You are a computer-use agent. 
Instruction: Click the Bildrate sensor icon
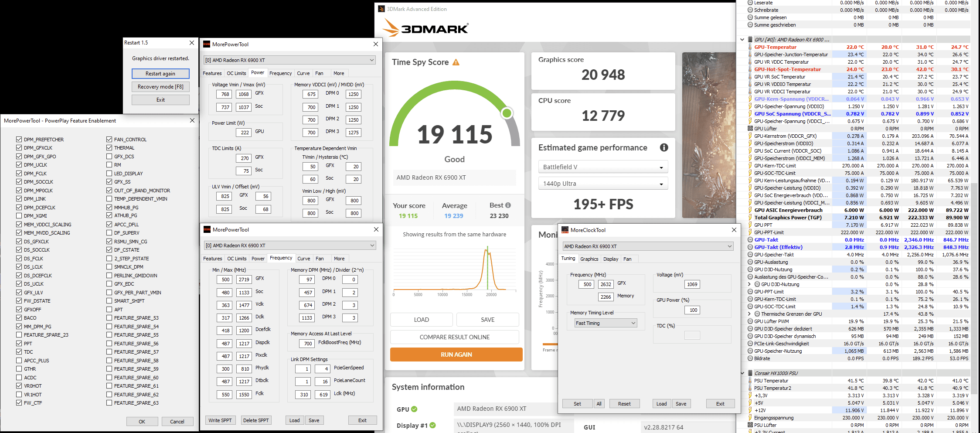[x=750, y=358]
